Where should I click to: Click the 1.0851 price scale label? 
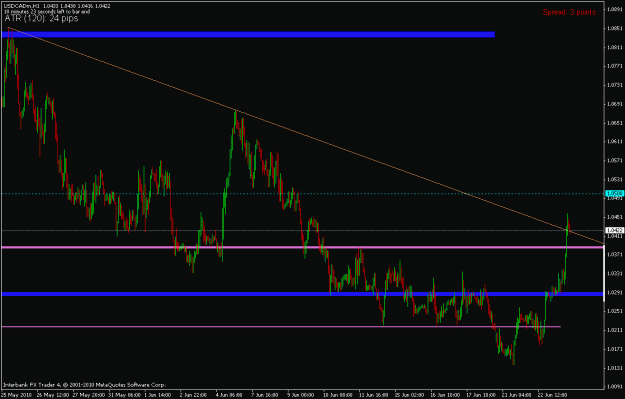tap(615, 28)
